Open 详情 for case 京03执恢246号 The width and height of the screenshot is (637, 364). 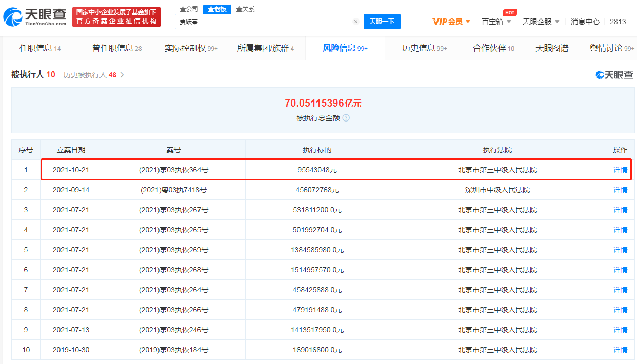pos(621,330)
